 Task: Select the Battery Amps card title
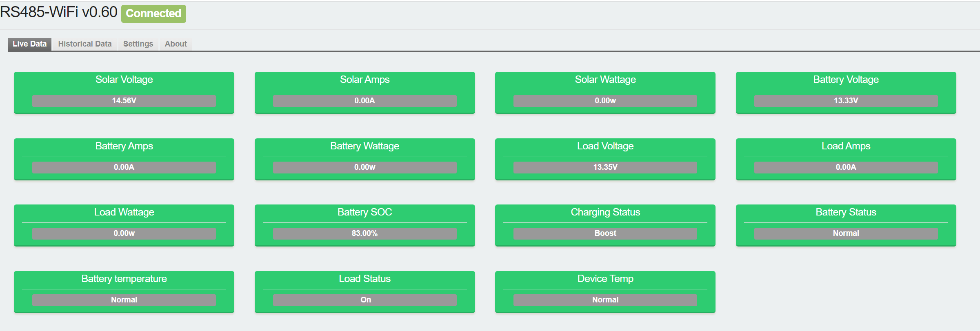[124, 146]
